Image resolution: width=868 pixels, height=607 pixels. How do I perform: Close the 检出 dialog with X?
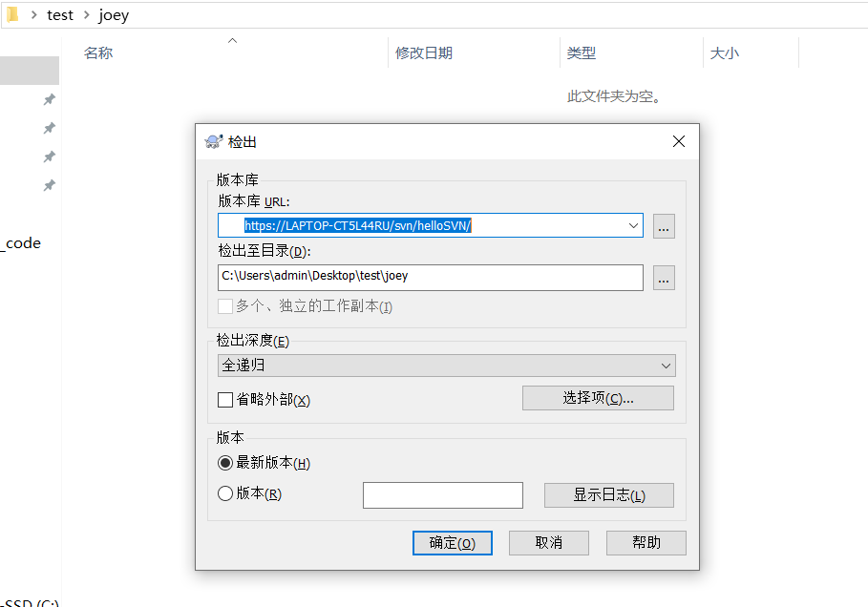[x=679, y=141]
